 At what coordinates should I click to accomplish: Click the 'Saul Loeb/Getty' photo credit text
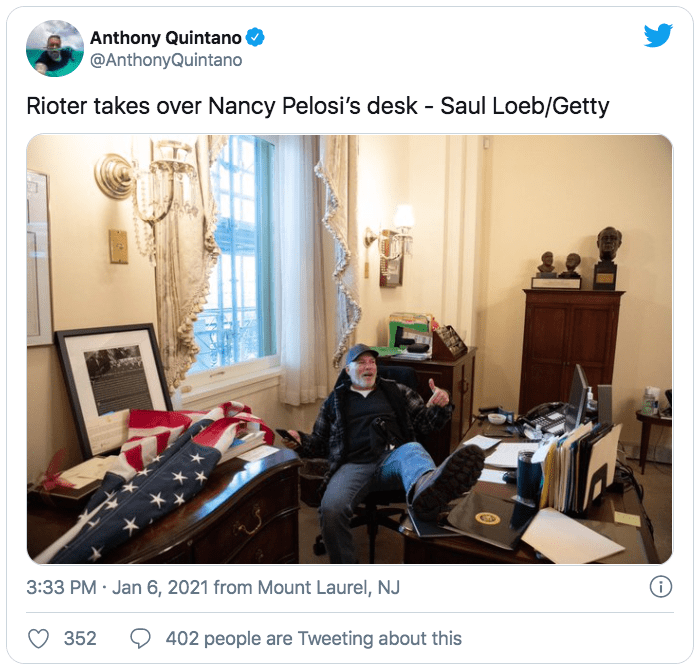[x=525, y=106]
